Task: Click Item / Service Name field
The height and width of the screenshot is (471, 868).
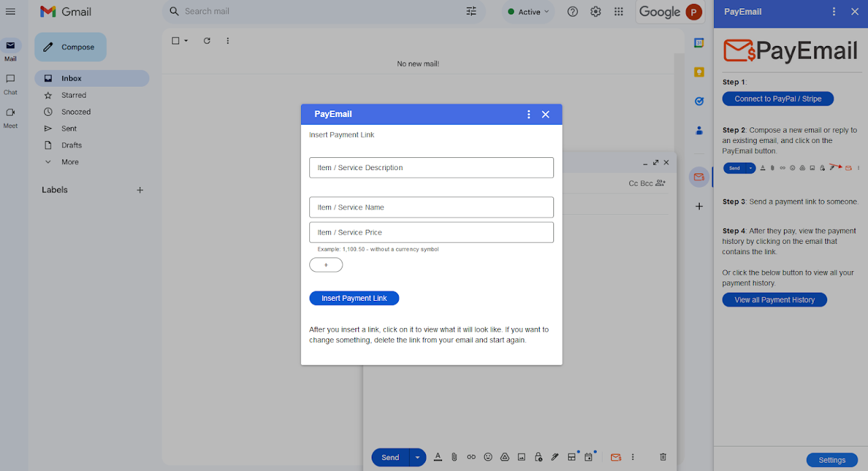Action: (431, 207)
